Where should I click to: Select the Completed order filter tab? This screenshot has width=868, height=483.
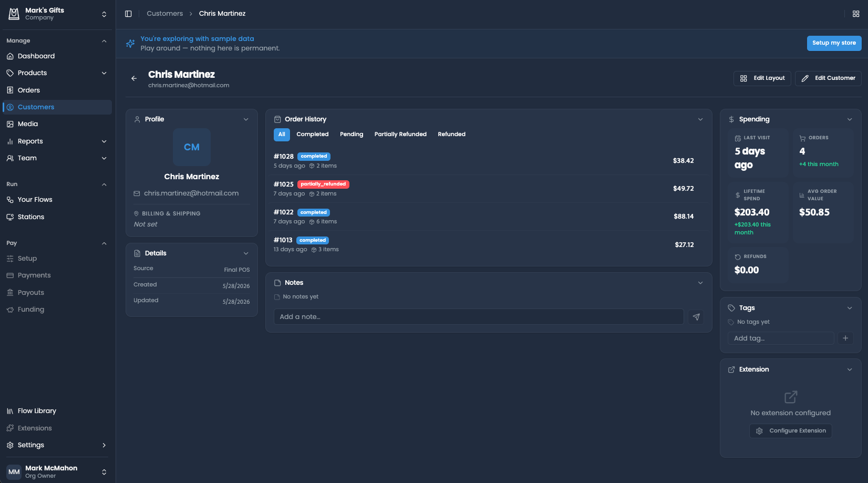pyautogui.click(x=313, y=135)
